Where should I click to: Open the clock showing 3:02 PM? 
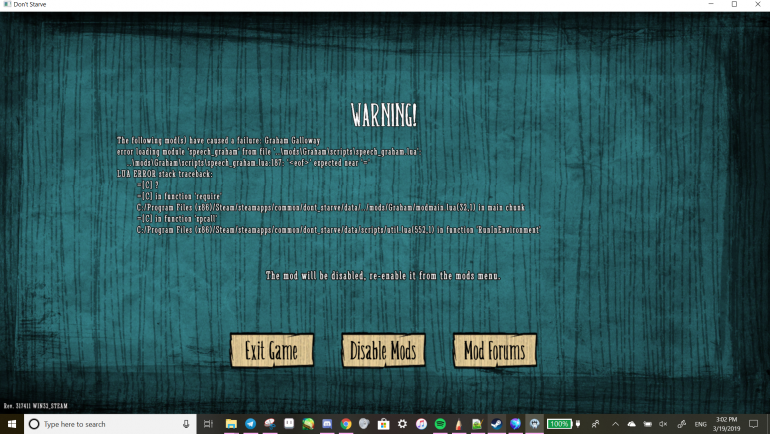click(x=726, y=424)
